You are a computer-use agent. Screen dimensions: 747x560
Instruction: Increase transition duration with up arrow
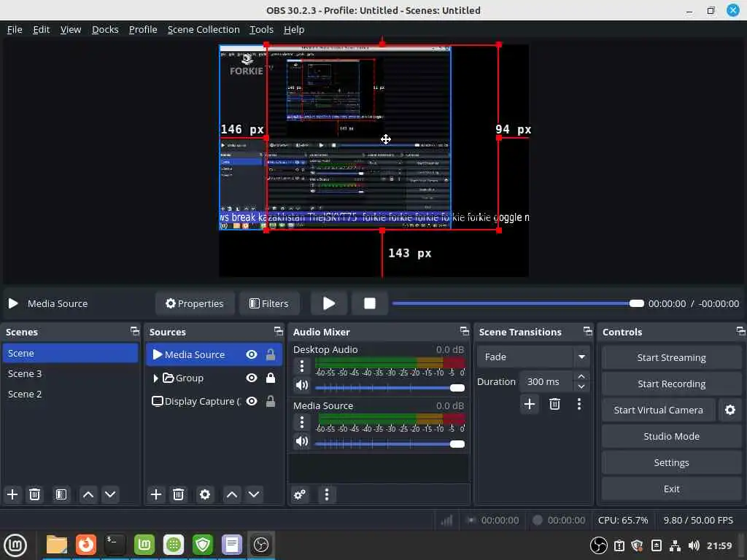point(581,376)
